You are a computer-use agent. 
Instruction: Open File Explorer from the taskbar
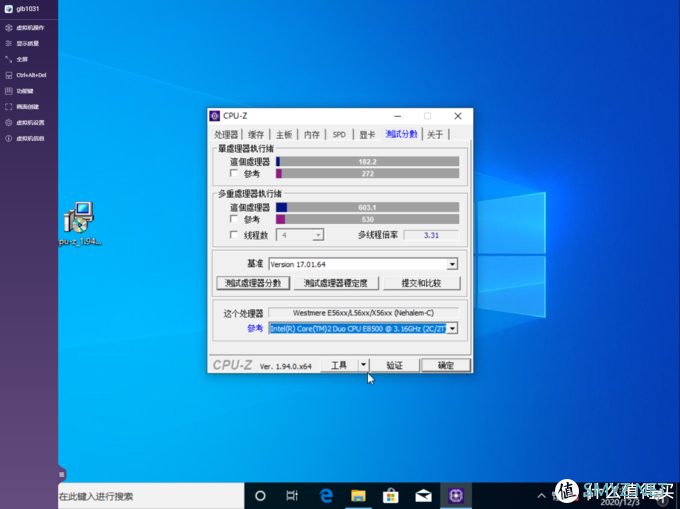(358, 496)
